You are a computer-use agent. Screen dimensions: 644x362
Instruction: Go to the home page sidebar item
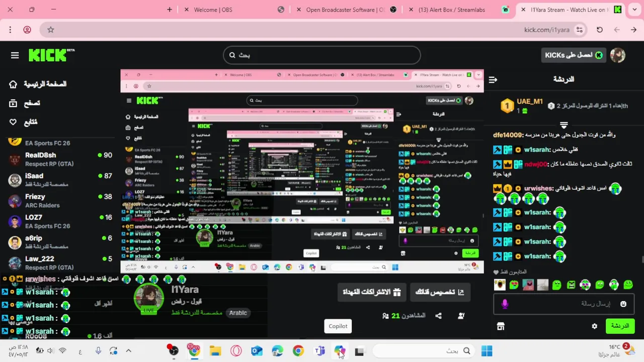(38, 84)
